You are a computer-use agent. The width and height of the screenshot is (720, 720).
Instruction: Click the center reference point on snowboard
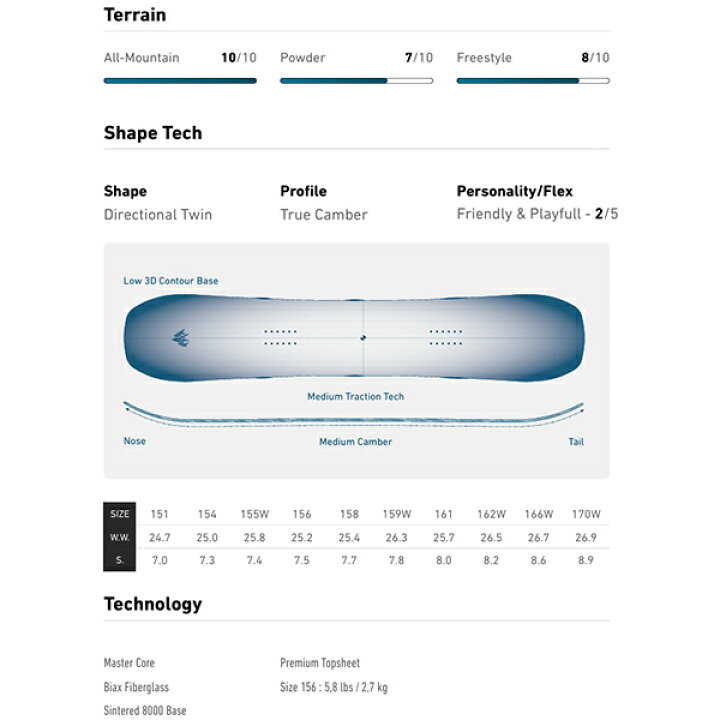363,338
